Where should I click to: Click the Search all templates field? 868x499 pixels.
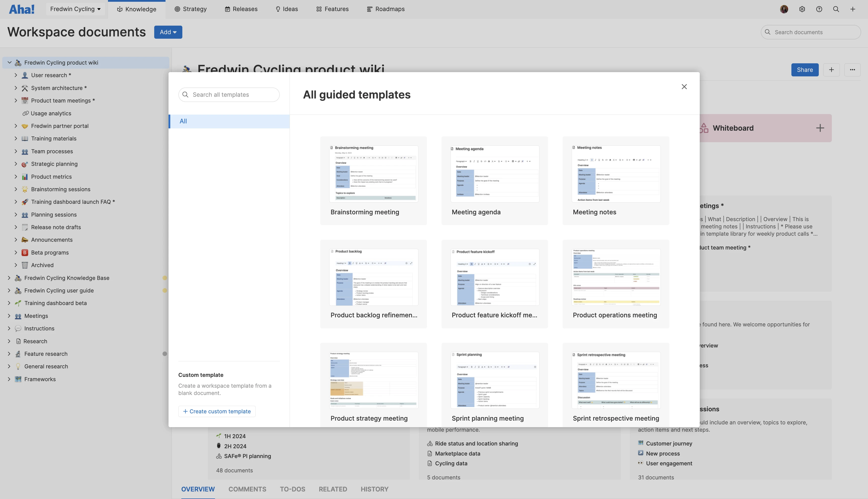click(229, 94)
